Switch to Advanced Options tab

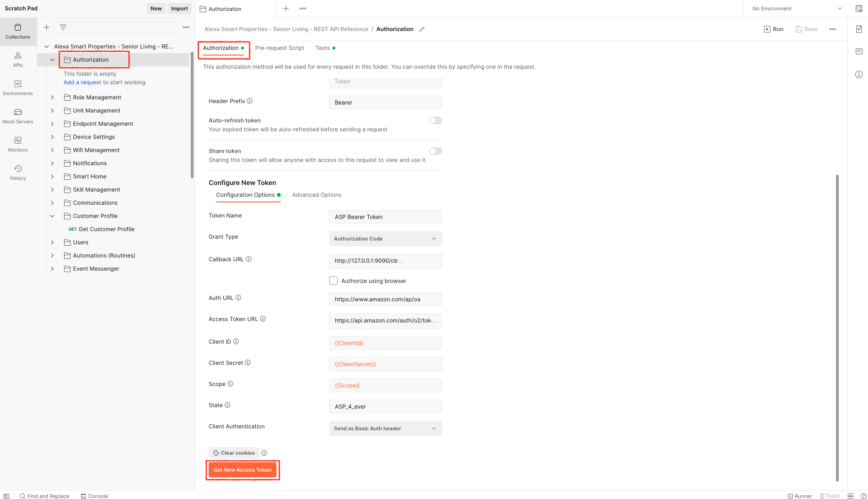coord(316,195)
